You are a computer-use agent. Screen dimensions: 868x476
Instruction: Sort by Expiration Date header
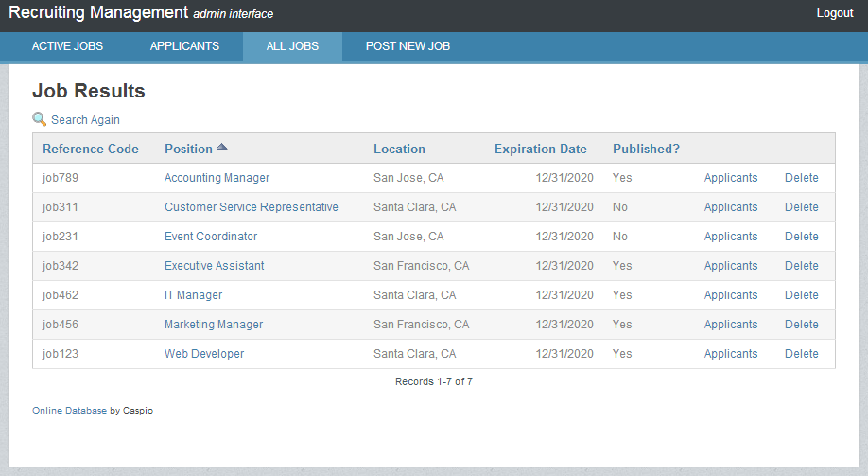coord(540,149)
